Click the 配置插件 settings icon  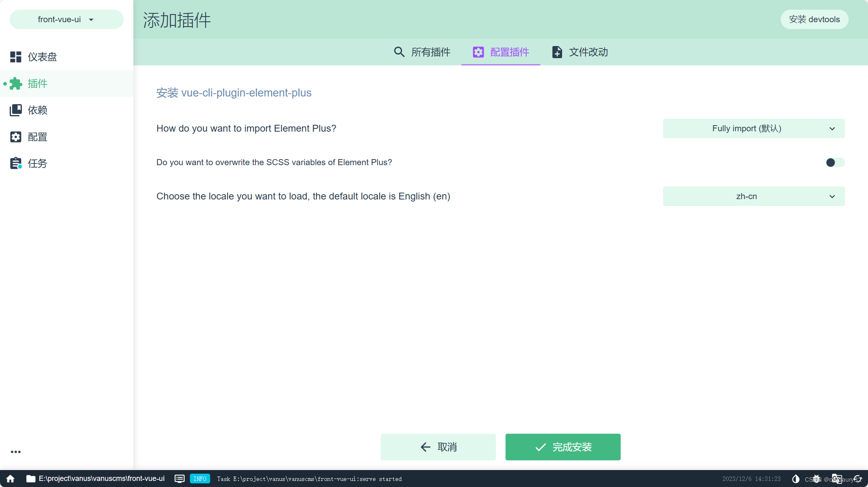coord(478,52)
